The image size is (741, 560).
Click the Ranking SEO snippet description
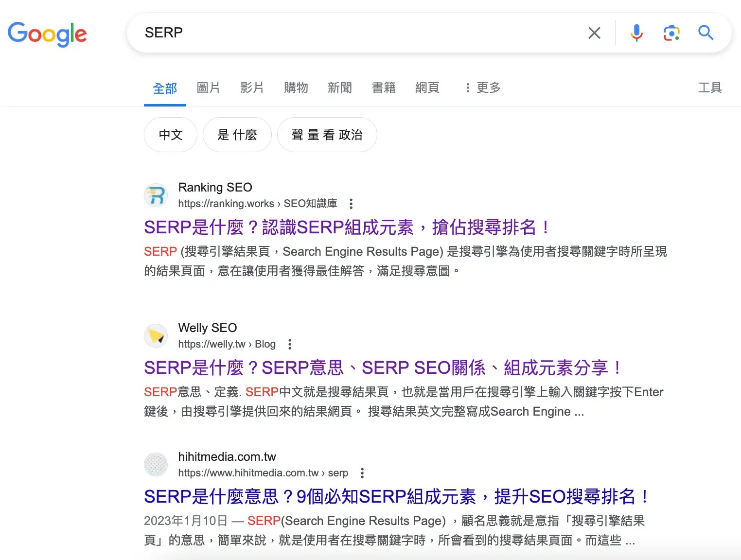[x=406, y=261]
